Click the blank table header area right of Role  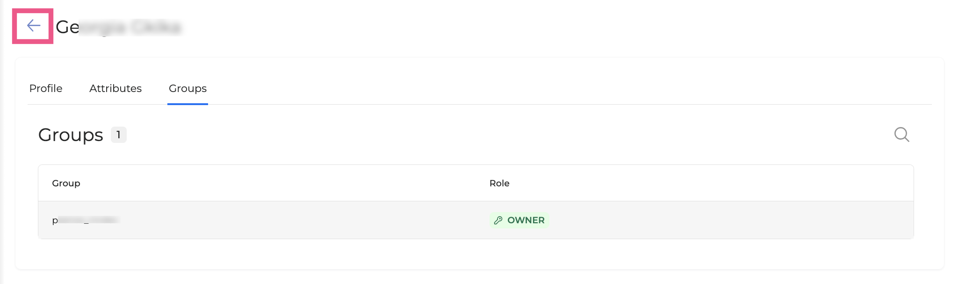point(701,183)
